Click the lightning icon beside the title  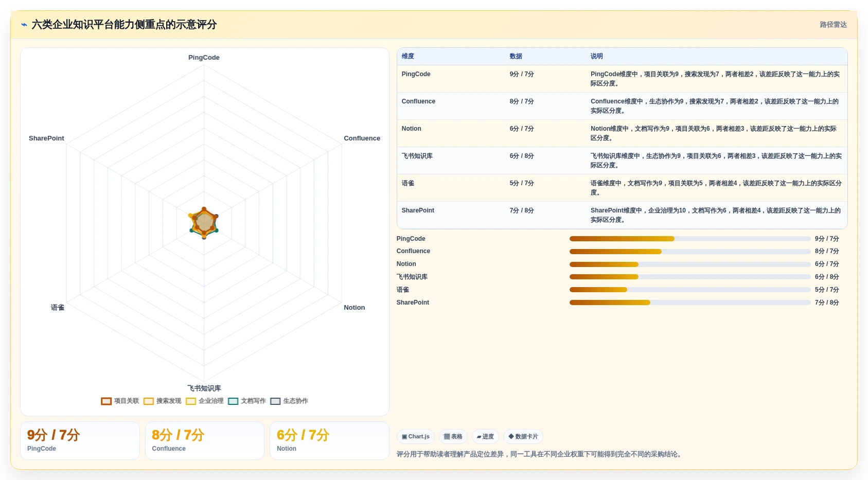(x=24, y=25)
